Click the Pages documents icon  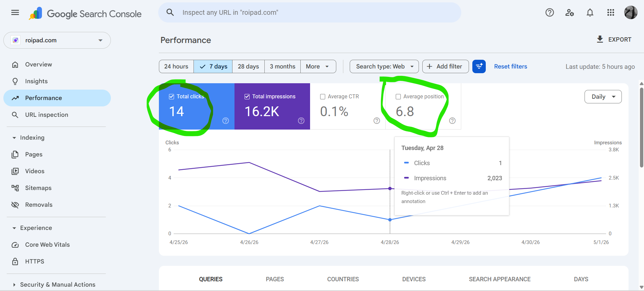tap(15, 154)
